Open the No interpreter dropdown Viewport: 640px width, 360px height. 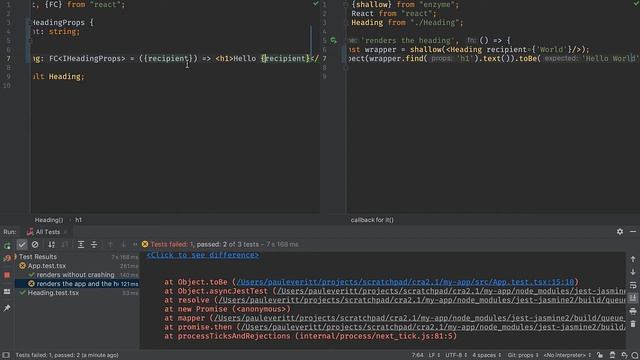(567, 355)
